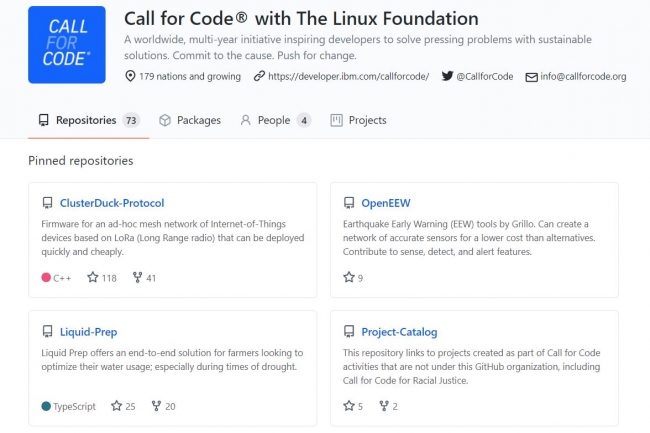Click the Repositories tab book icon
The height and width of the screenshot is (433, 650).
click(44, 120)
